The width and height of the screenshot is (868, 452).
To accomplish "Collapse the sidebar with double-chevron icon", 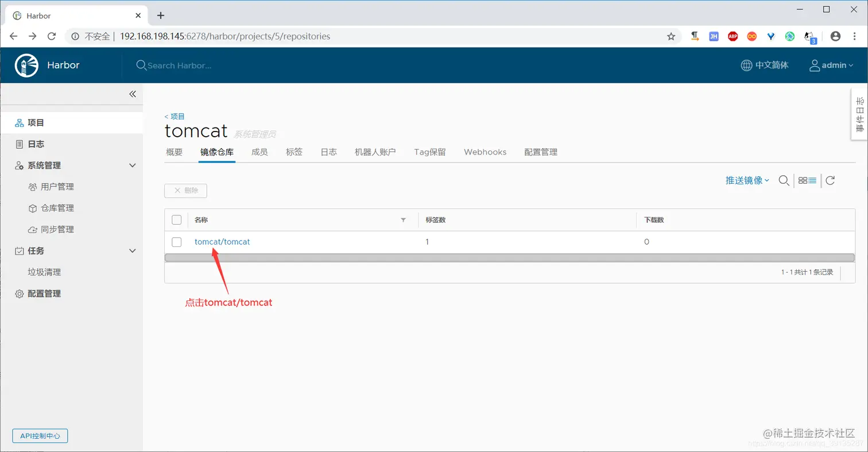I will click(133, 94).
